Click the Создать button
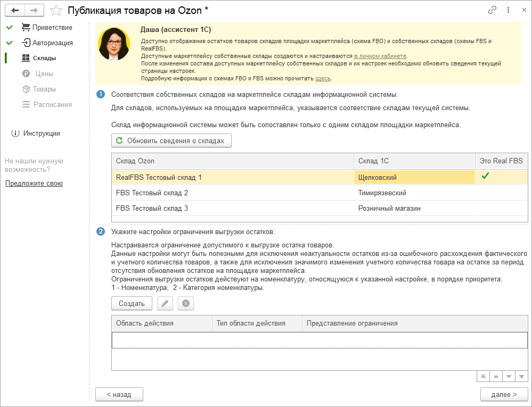Viewport: 532px width, 407px height. (x=132, y=304)
